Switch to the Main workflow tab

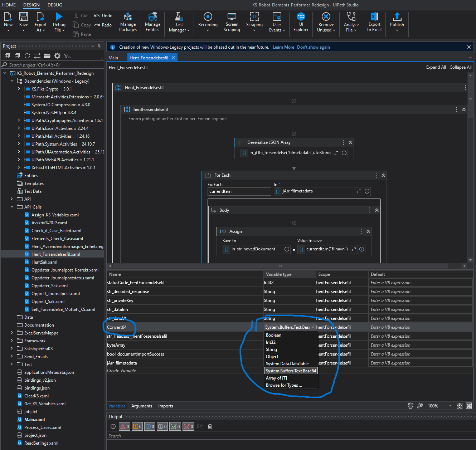[x=113, y=58]
